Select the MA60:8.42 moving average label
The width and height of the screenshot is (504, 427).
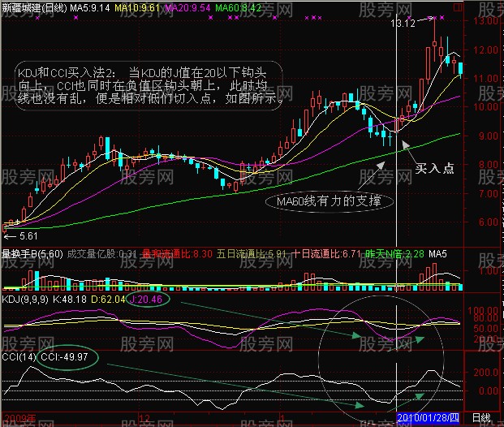[238, 8]
